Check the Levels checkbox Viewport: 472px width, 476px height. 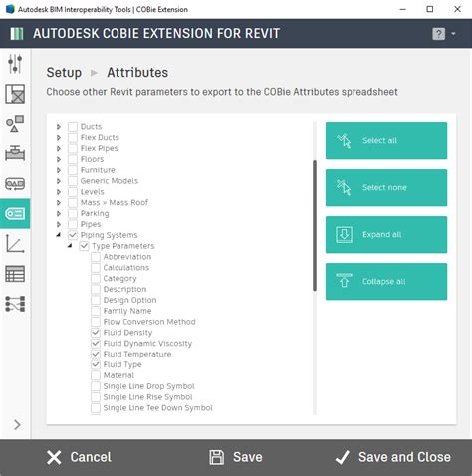click(73, 192)
